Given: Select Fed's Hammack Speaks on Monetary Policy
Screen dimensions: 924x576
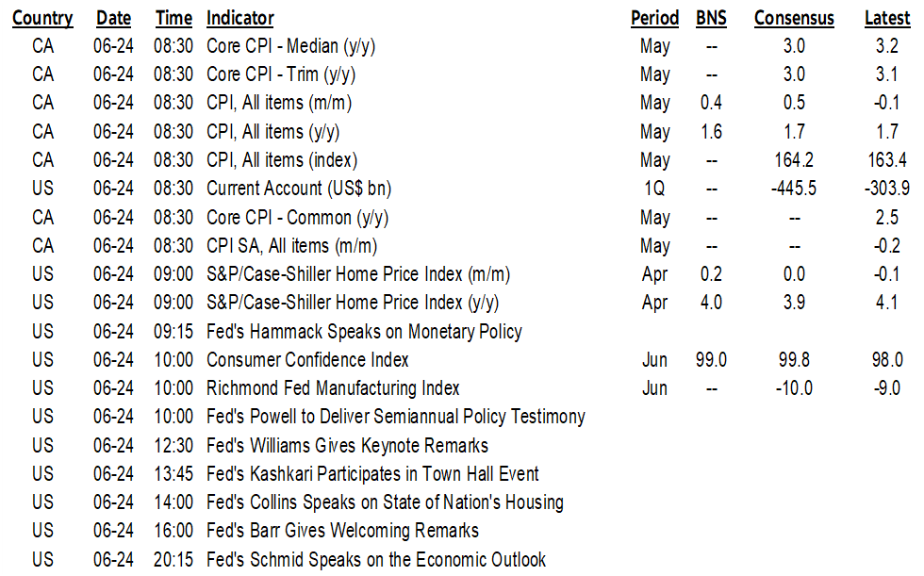Looking at the screenshot, I should (x=364, y=332).
